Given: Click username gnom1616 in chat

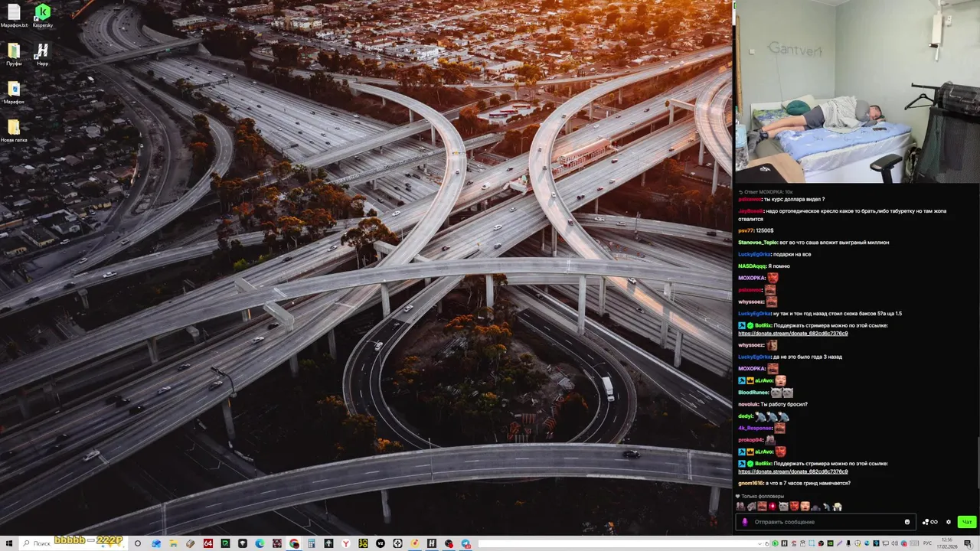Looking at the screenshot, I should coord(750,483).
